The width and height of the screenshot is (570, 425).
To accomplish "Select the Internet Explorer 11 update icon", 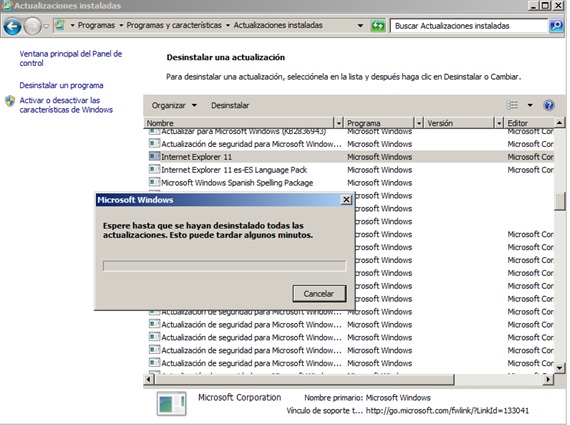I will (x=154, y=156).
